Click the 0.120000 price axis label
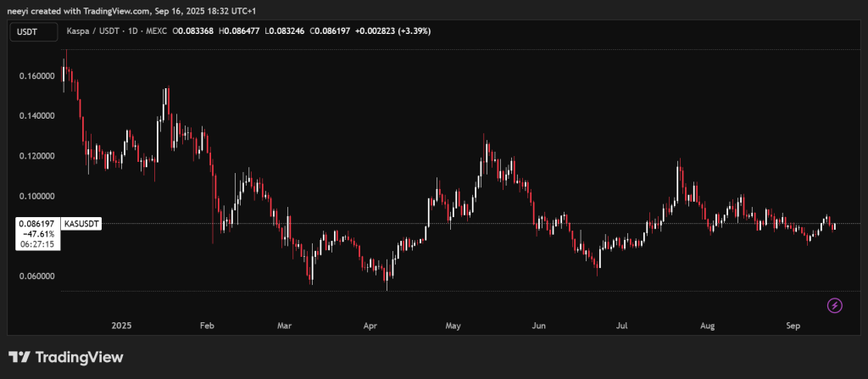The width and height of the screenshot is (868, 379). (x=36, y=156)
